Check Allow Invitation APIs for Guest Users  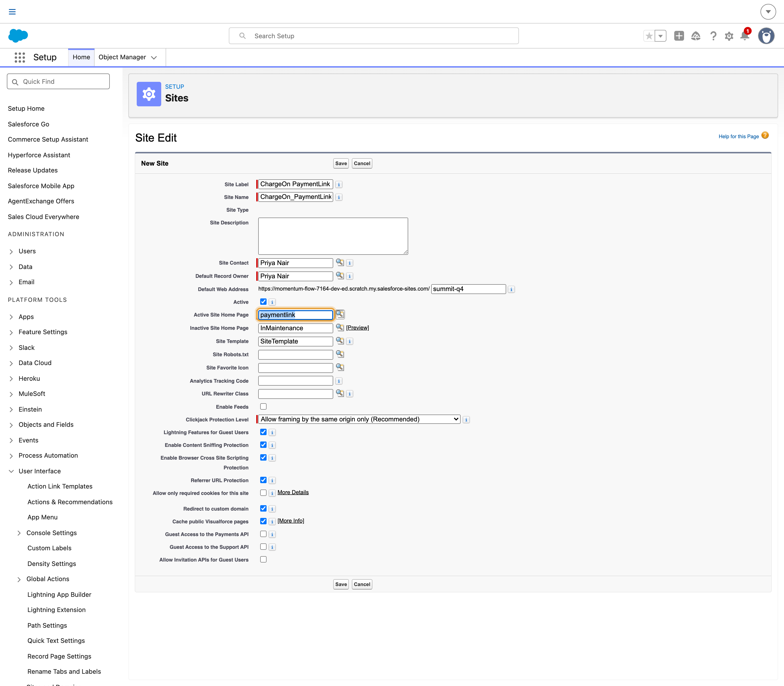point(263,559)
